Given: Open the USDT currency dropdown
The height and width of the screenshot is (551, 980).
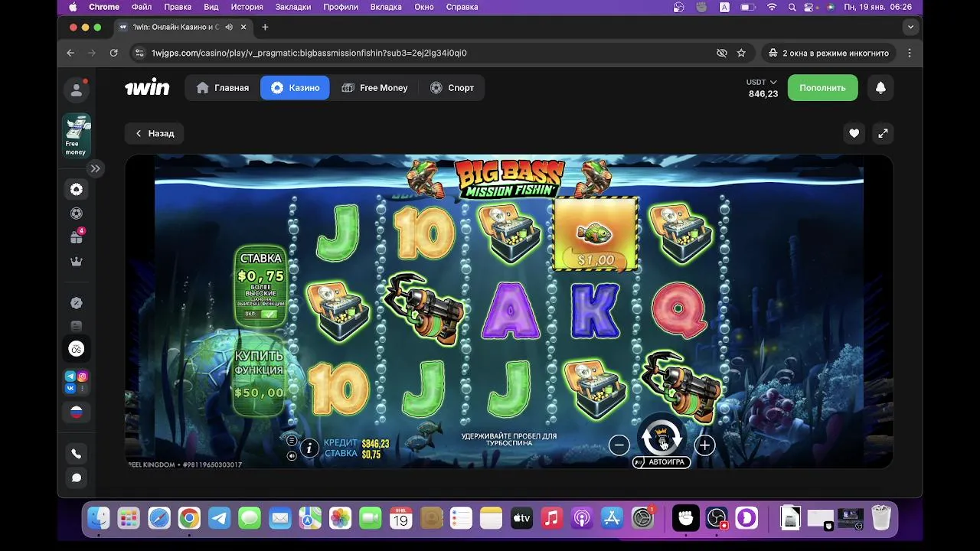Looking at the screenshot, I should tap(762, 82).
